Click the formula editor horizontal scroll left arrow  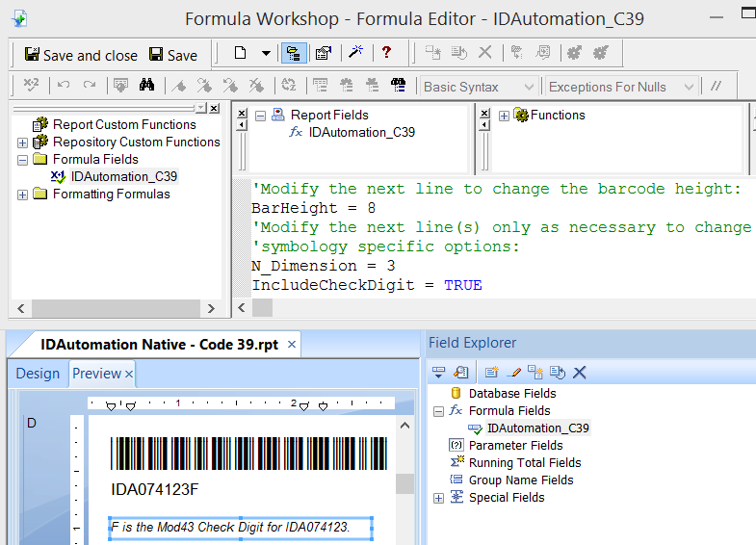[242, 307]
